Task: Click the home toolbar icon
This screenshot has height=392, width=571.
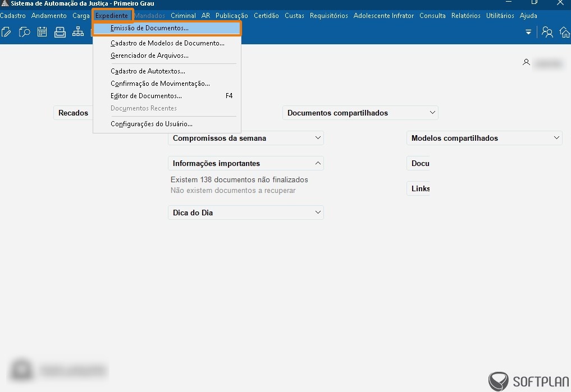Action: point(565,32)
